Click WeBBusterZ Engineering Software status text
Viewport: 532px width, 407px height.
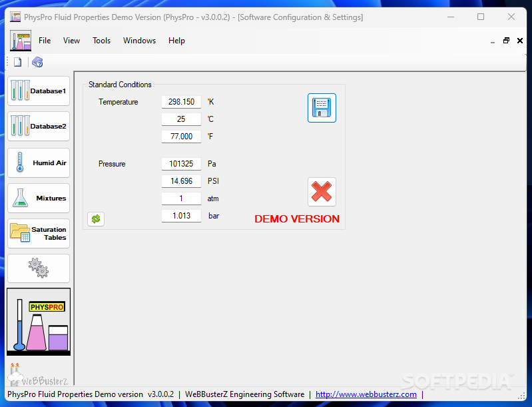[x=244, y=394]
